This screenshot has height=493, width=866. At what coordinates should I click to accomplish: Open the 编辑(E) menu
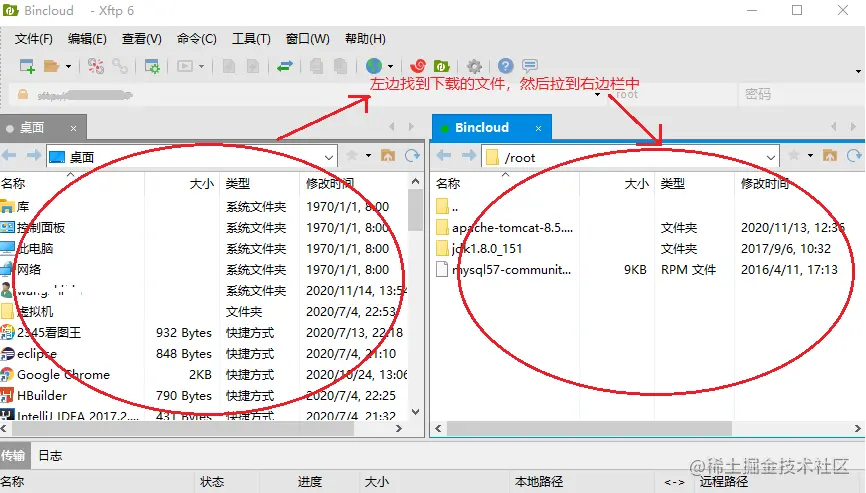pos(87,39)
